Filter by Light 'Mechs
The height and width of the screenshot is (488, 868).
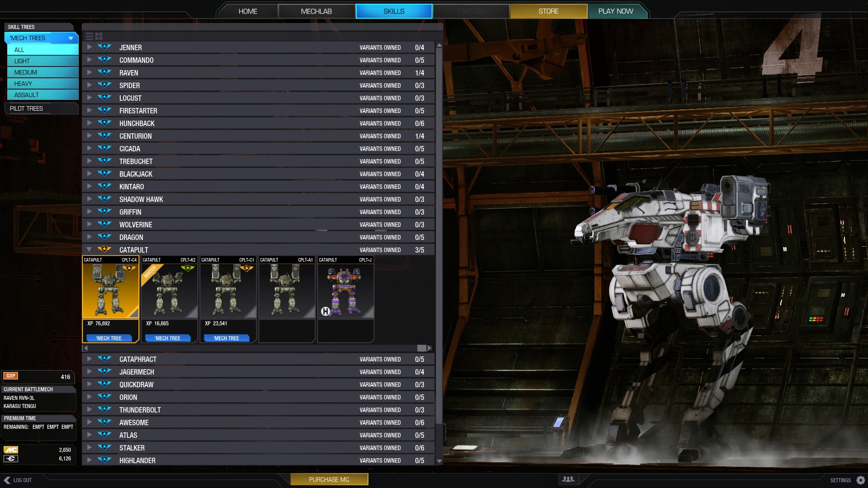[43, 61]
